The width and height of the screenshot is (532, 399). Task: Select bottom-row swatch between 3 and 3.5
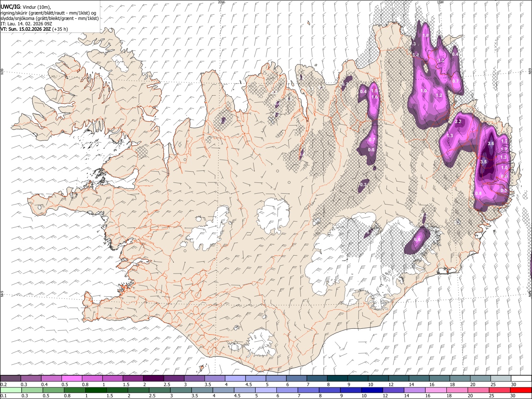[180, 390]
